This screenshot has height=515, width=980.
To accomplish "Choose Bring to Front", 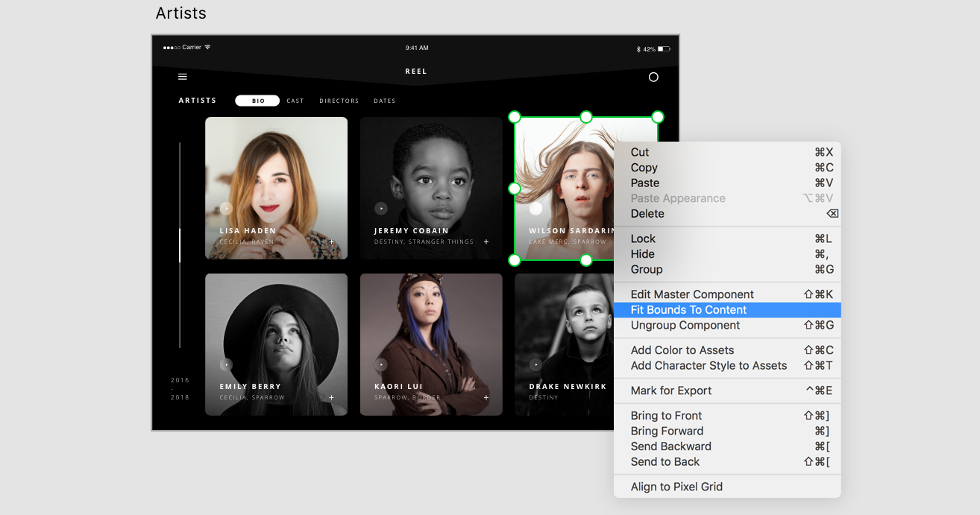I will (727, 416).
